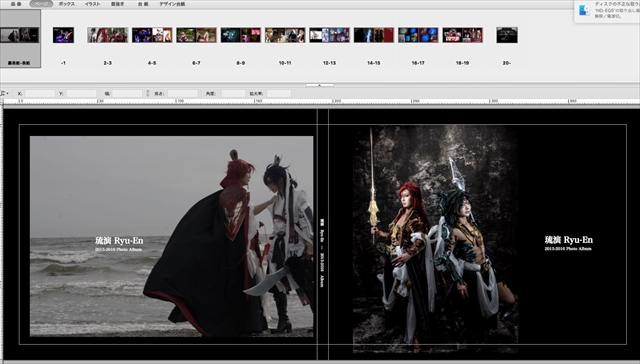This screenshot has height=364, width=640.
Task: Select the page -1 thumbnail
Action: tap(63, 35)
